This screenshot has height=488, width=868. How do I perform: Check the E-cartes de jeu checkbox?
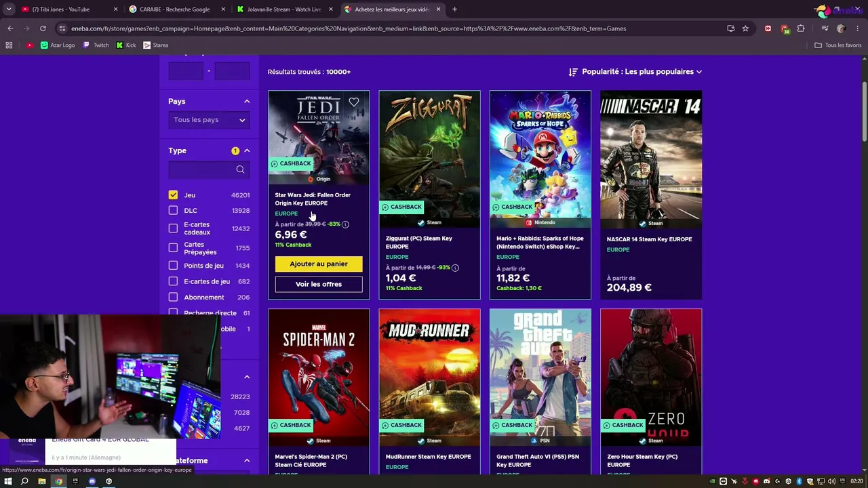[x=173, y=281]
